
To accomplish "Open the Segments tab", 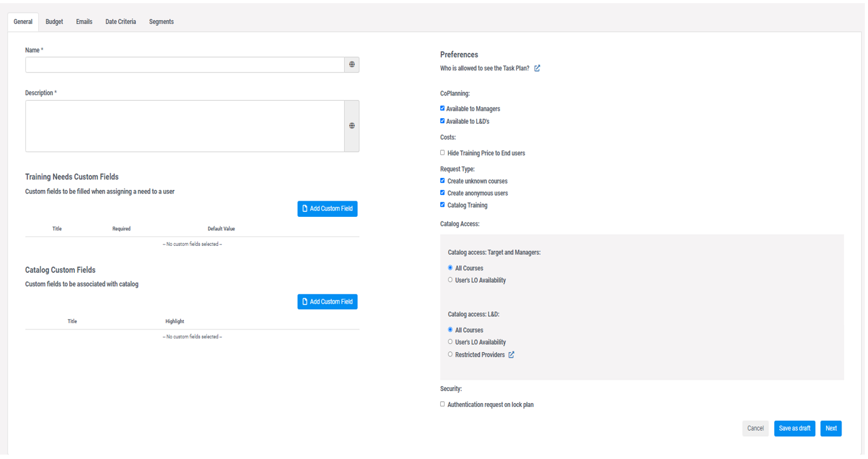I will coord(162,22).
